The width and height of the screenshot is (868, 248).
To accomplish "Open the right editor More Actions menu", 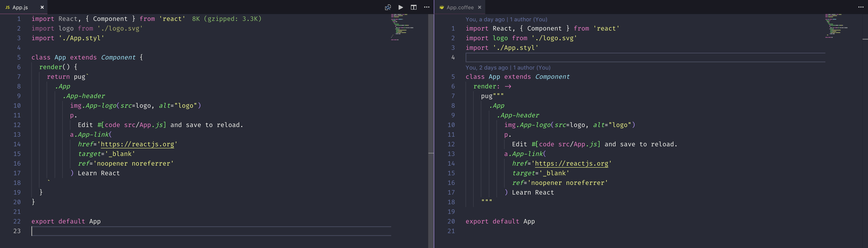I will click(861, 7).
